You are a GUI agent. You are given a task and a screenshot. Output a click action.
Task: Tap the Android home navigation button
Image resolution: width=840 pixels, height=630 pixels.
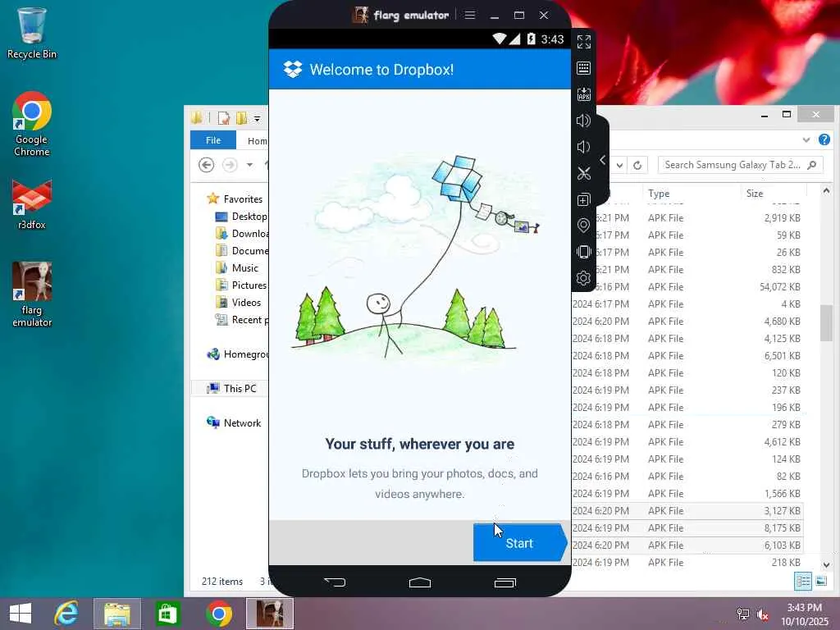(x=420, y=582)
